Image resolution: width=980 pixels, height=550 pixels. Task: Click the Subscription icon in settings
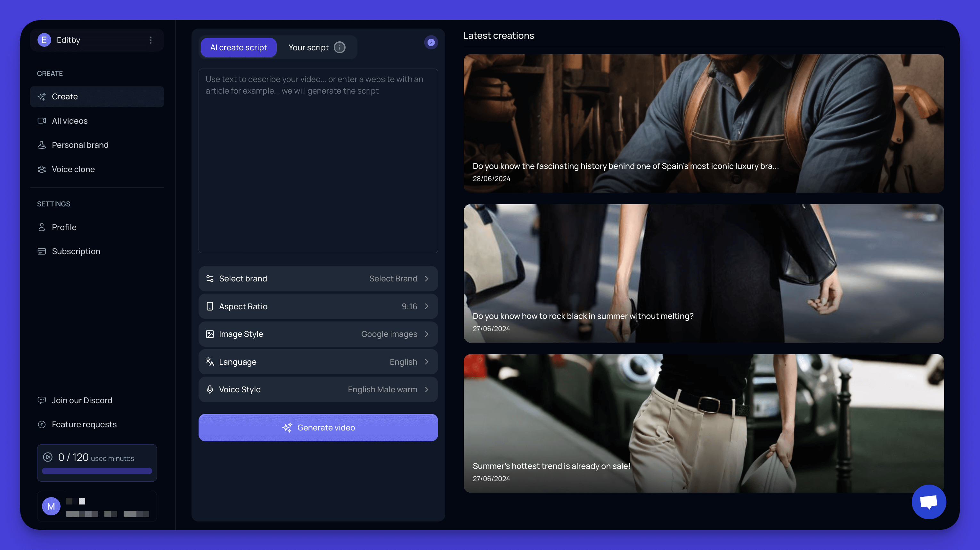pos(42,251)
